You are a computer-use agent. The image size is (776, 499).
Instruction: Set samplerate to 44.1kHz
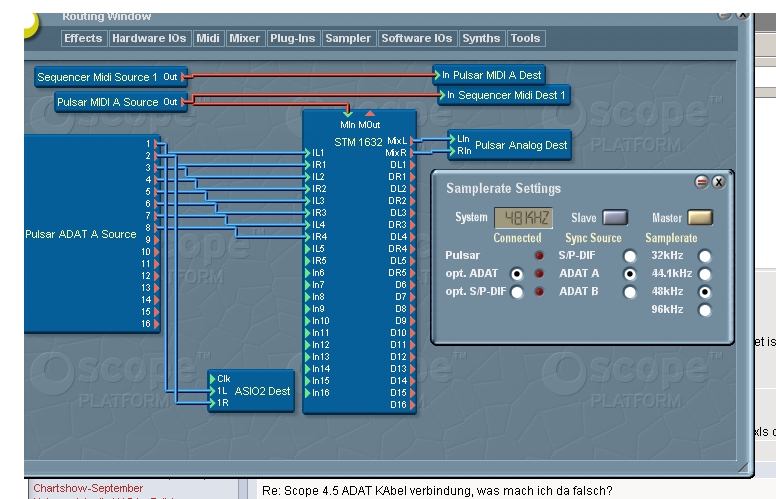coord(705,274)
